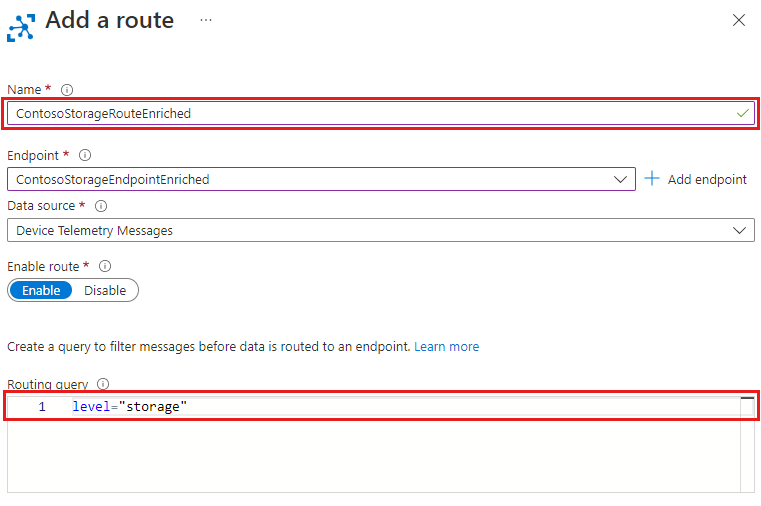
Task: Open the Learn more link
Action: click(x=446, y=347)
